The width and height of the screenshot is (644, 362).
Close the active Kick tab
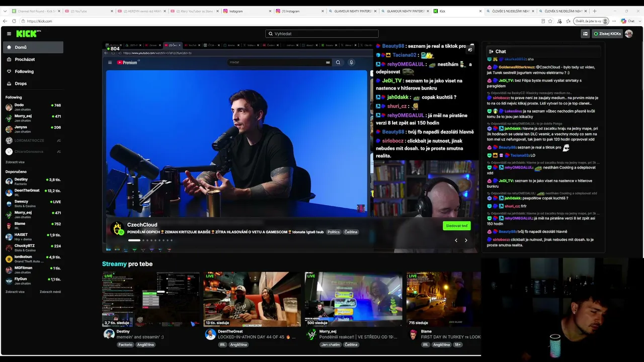coord(480,11)
